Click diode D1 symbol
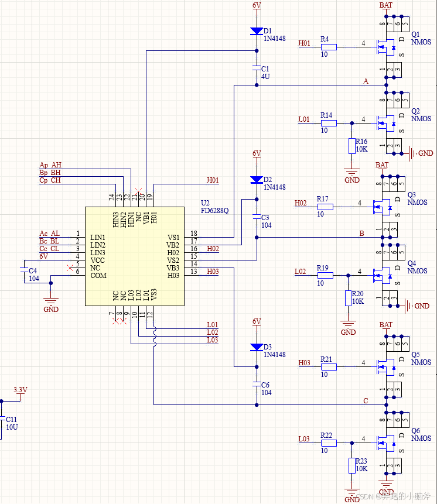Image resolution: width=437 pixels, height=504 pixels. (257, 31)
